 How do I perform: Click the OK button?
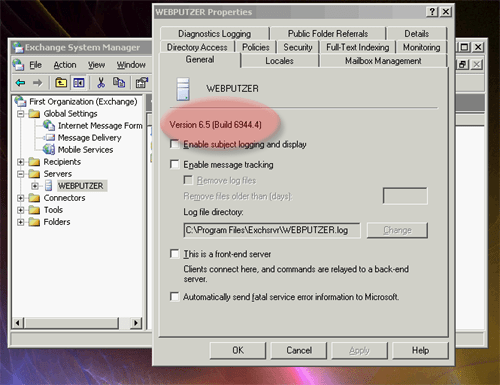click(238, 350)
